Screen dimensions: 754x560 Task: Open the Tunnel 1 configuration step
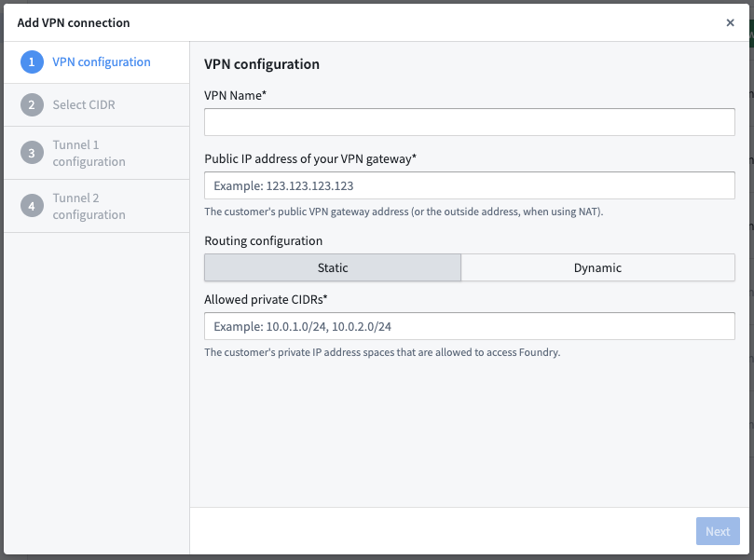pyautogui.click(x=89, y=153)
